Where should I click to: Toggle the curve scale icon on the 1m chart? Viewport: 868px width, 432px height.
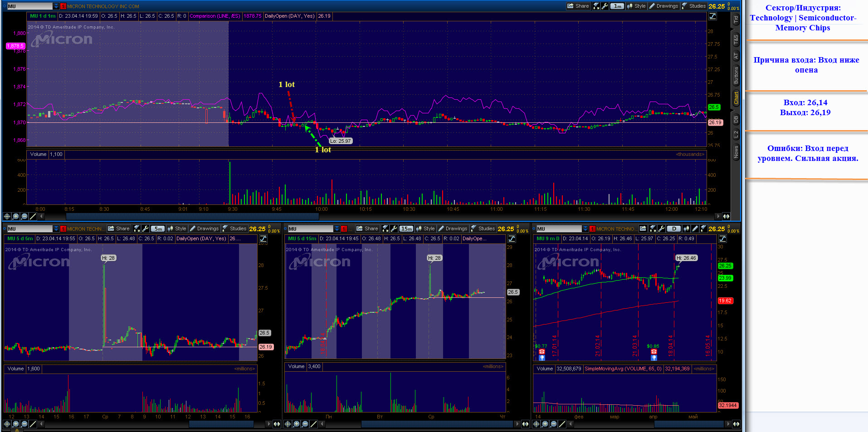[x=712, y=16]
